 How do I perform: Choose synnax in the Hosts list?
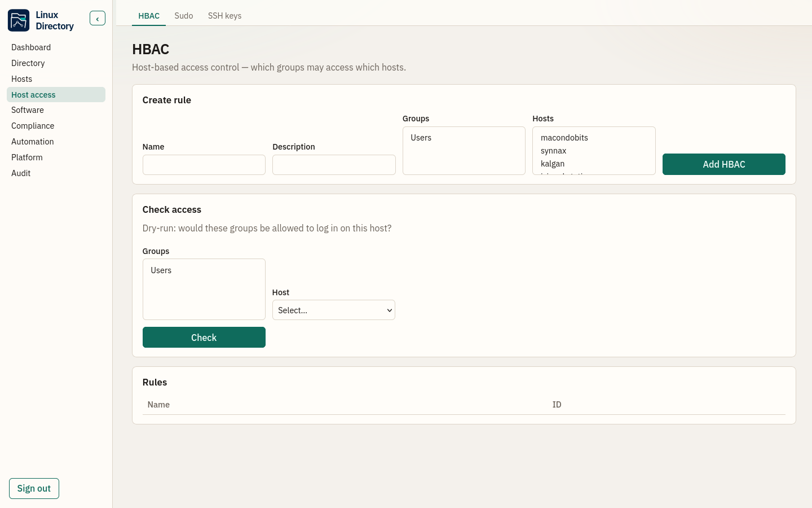coord(594,151)
